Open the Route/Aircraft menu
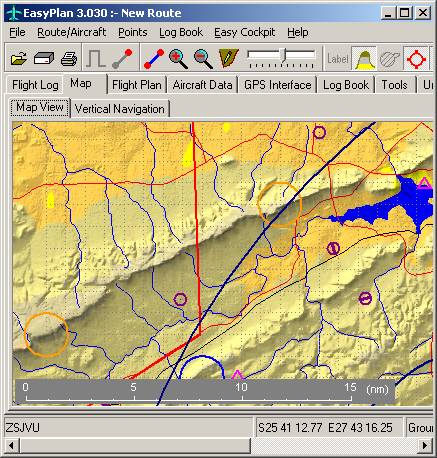Screen dimensions: 437x458 click(71, 32)
